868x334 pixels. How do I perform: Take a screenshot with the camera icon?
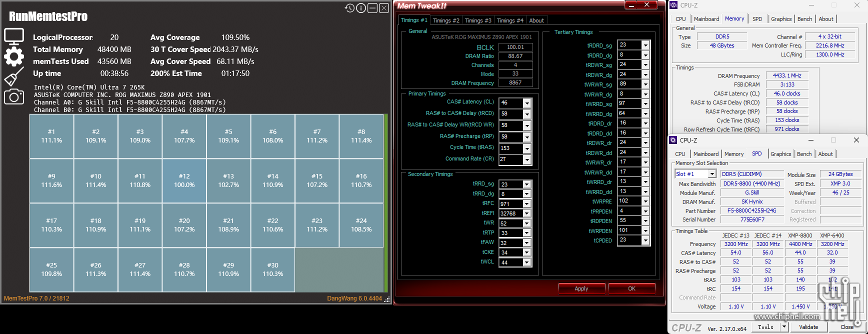[x=14, y=96]
